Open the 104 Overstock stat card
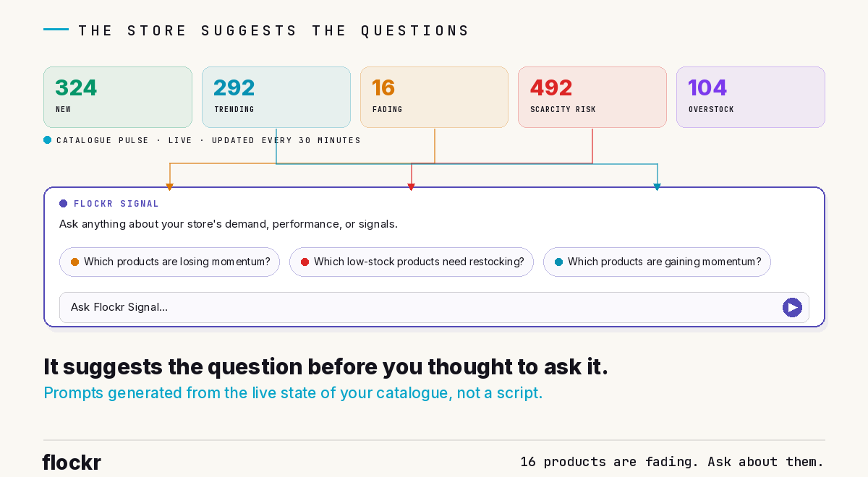Image resolution: width=868 pixels, height=477 pixels. (751, 97)
